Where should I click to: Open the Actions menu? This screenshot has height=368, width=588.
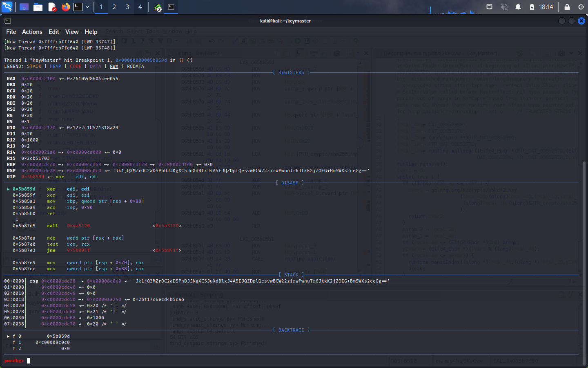click(32, 32)
